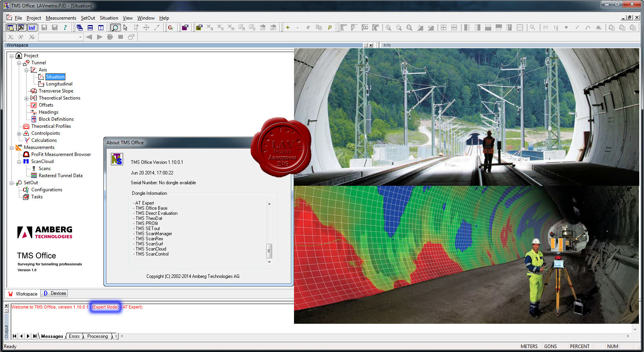Open the SetOut menu
The width and height of the screenshot is (644, 352).
pos(88,18)
